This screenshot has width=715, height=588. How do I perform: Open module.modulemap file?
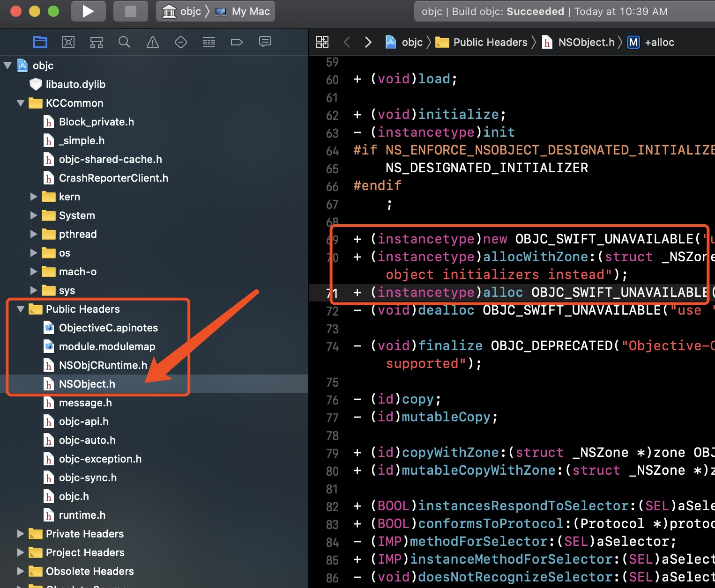tap(154, 346)
